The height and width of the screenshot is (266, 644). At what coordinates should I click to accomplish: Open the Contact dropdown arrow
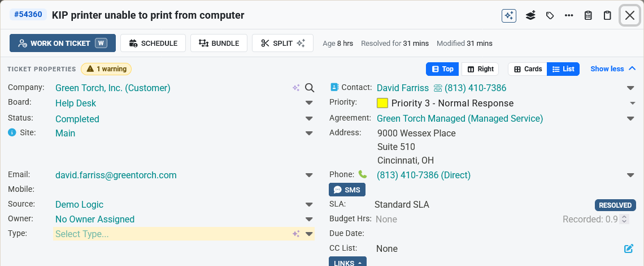(x=630, y=88)
